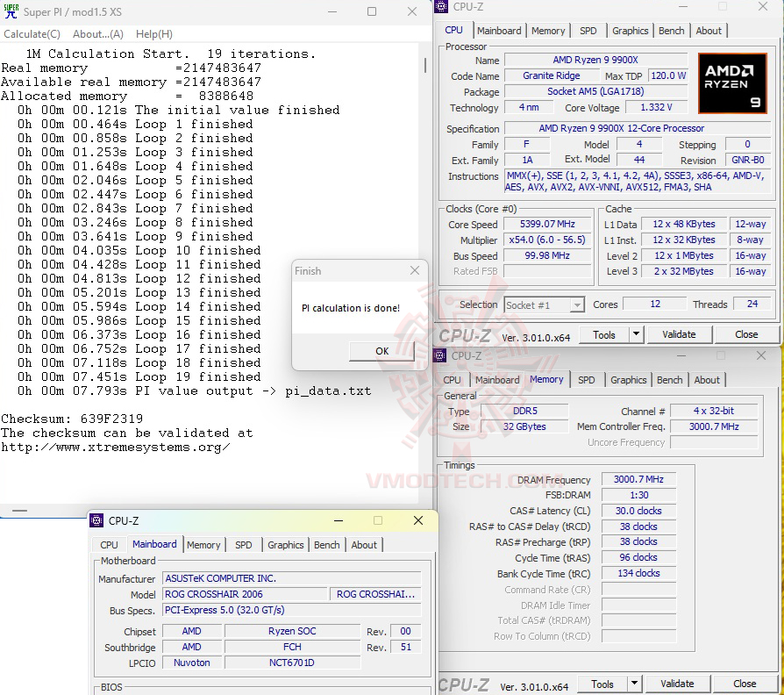Minimize the CPU-Z Mainboard window
The image size is (784, 695).
click(339, 520)
